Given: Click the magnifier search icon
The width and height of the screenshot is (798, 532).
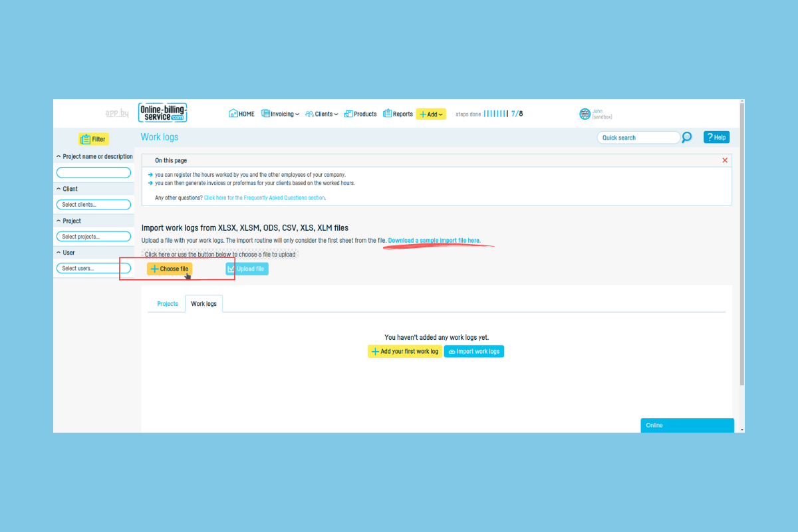Looking at the screenshot, I should 687,137.
